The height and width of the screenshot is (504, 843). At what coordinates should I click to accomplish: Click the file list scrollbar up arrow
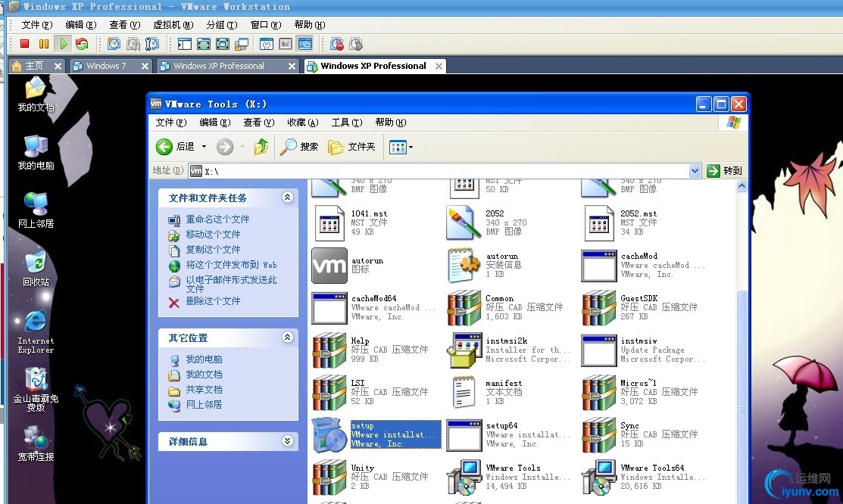click(742, 186)
